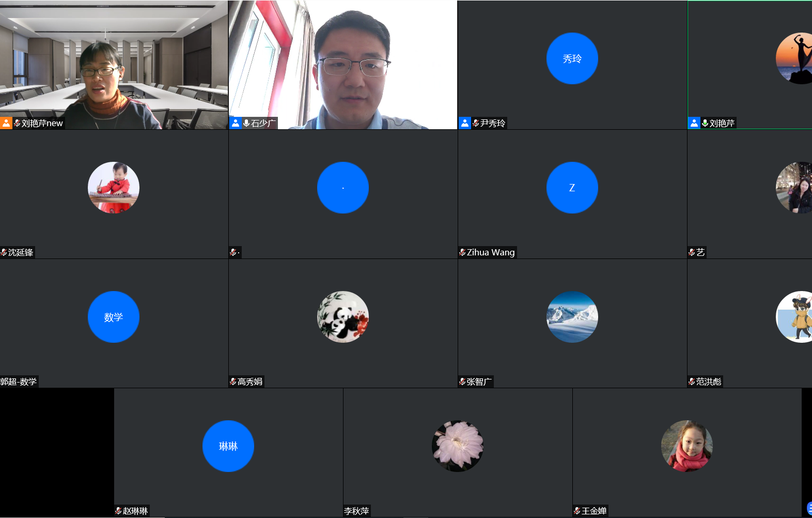812x518 pixels.
Task: Click the microphone icon beside 石少广
Action: [246, 123]
